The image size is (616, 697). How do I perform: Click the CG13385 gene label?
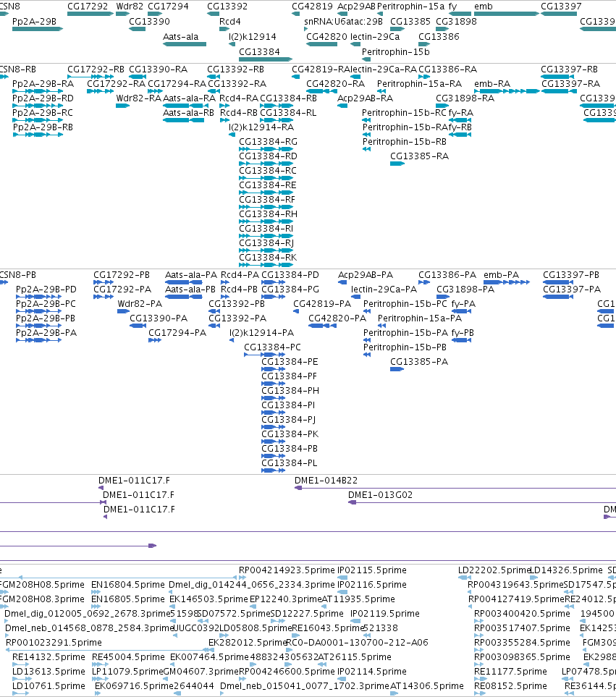[410, 21]
